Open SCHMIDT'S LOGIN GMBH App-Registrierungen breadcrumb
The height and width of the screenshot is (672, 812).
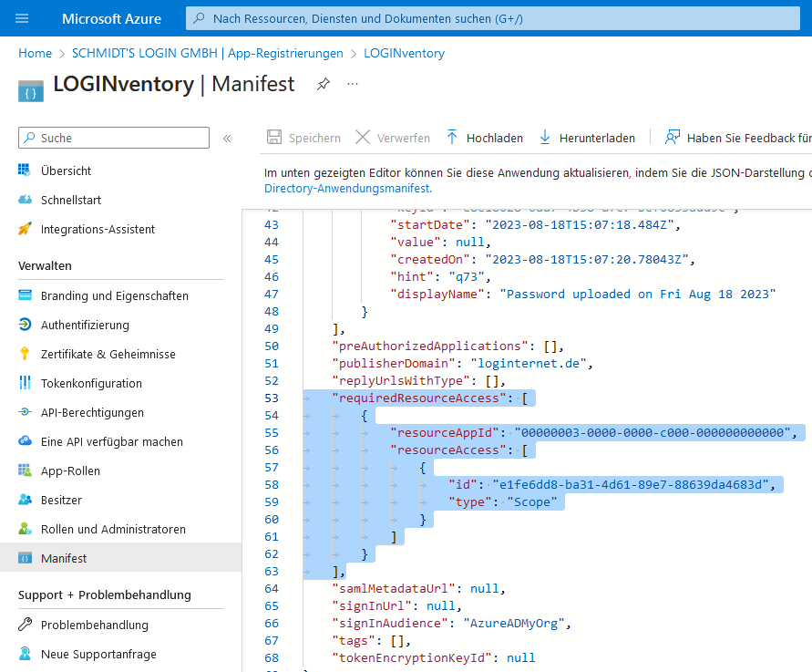click(207, 54)
